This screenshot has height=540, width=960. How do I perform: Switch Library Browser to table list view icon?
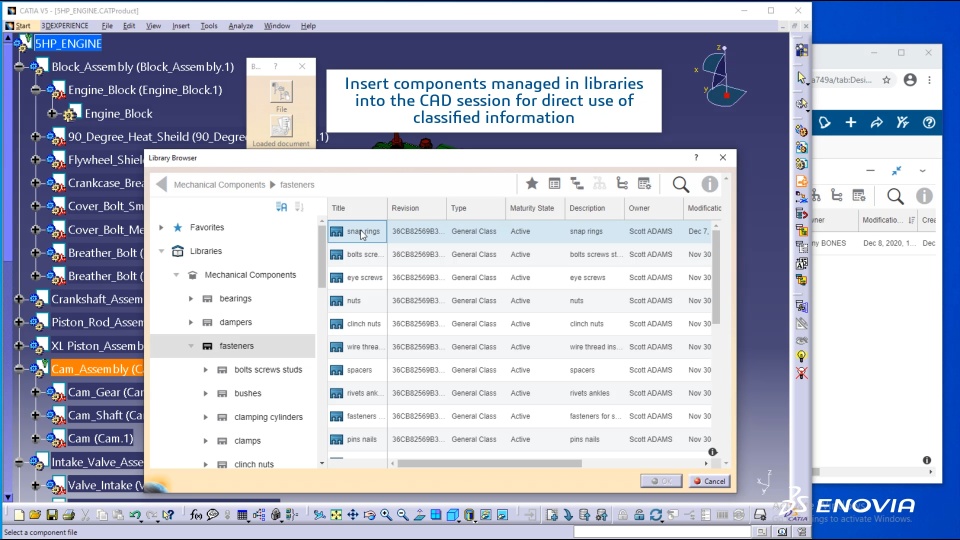click(x=554, y=184)
